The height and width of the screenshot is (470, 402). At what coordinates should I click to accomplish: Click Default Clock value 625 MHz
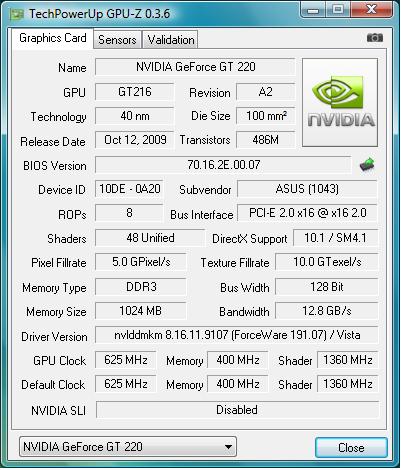(x=126, y=384)
